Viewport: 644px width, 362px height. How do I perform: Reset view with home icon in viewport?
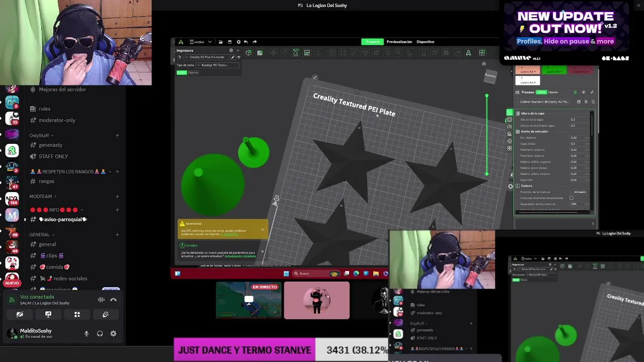[484, 64]
